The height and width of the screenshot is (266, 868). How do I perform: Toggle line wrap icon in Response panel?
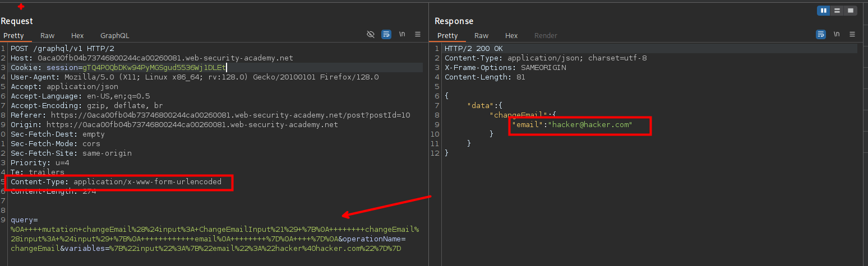(821, 35)
